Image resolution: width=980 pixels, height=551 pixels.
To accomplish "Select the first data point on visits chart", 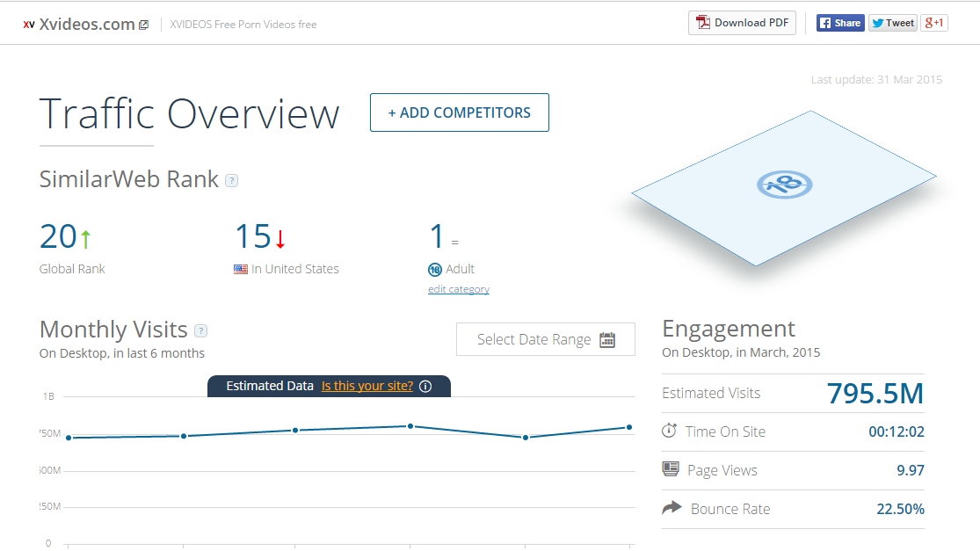I will point(69,438).
